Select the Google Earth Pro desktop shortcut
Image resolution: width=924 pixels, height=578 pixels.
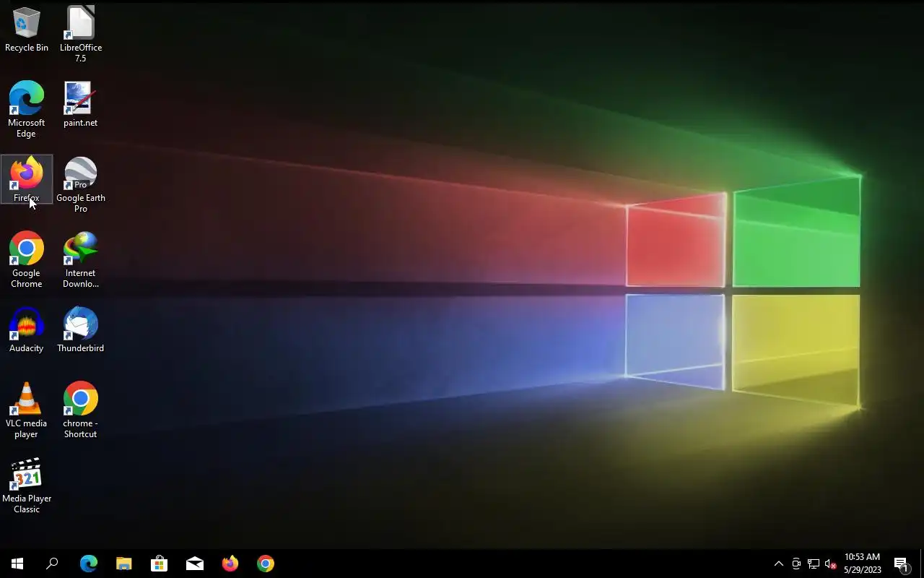(x=80, y=184)
